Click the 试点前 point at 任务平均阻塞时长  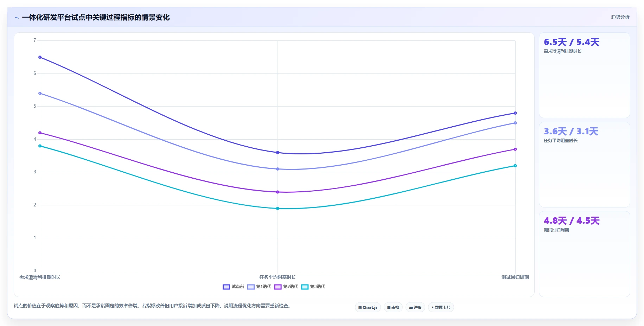point(278,153)
